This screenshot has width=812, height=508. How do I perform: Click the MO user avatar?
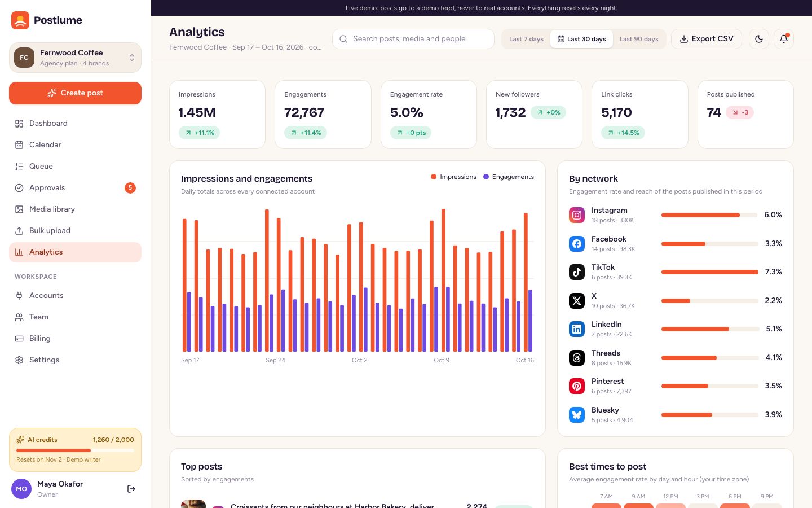21,489
